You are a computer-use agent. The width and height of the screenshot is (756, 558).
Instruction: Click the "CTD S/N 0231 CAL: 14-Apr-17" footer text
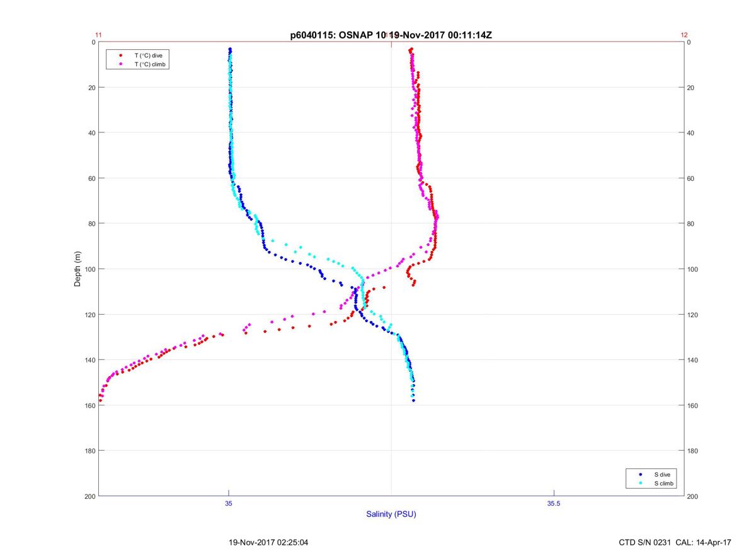[x=675, y=542]
